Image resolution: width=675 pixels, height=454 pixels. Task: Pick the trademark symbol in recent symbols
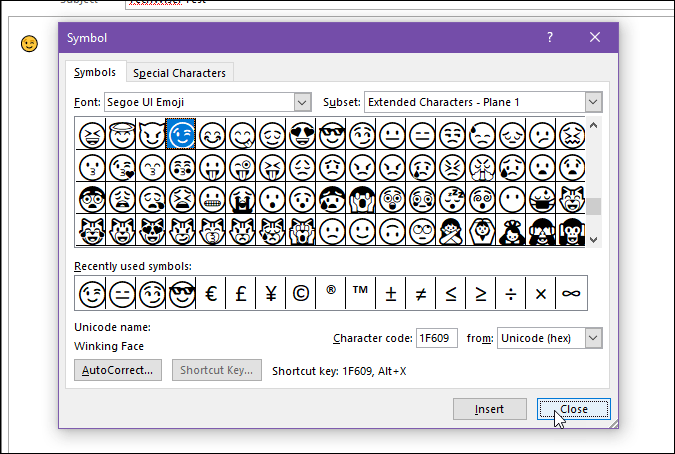click(361, 294)
